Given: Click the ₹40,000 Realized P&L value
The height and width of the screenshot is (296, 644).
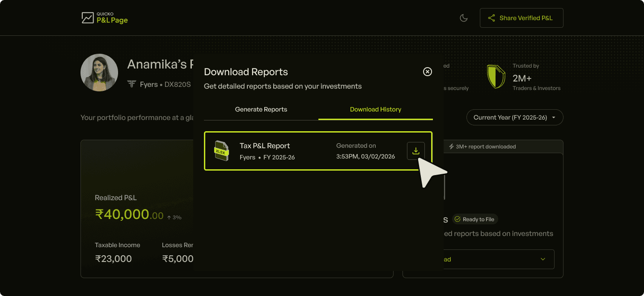Looking at the screenshot, I should [x=129, y=214].
